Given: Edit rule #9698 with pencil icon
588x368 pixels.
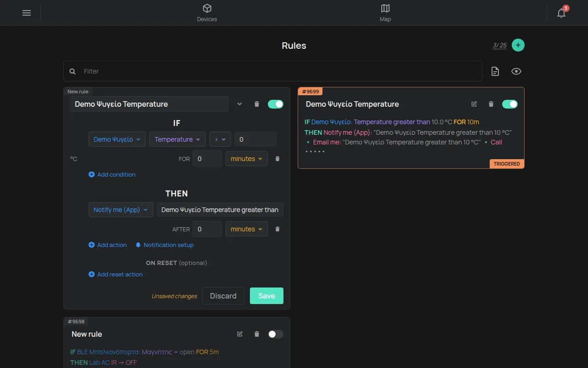Looking at the screenshot, I should point(240,334).
